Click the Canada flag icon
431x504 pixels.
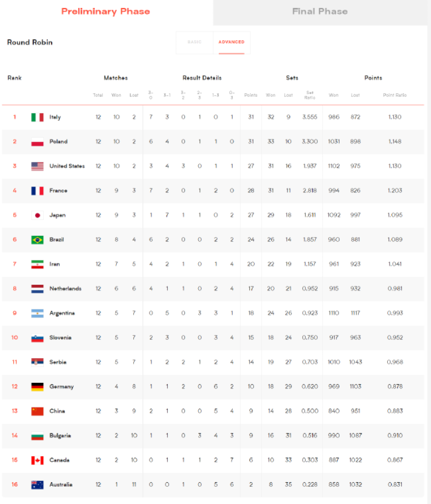[37, 460]
